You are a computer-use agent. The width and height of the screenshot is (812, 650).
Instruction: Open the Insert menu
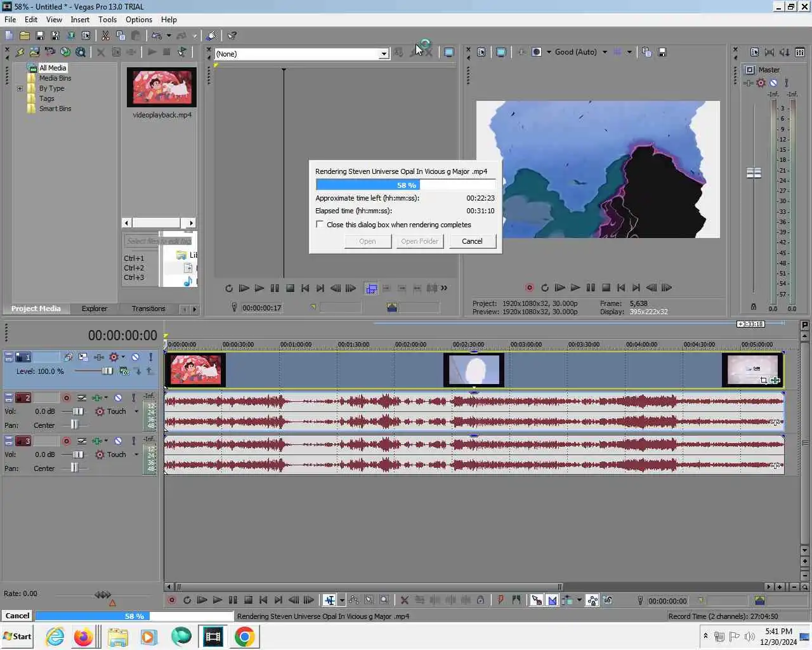pos(80,20)
